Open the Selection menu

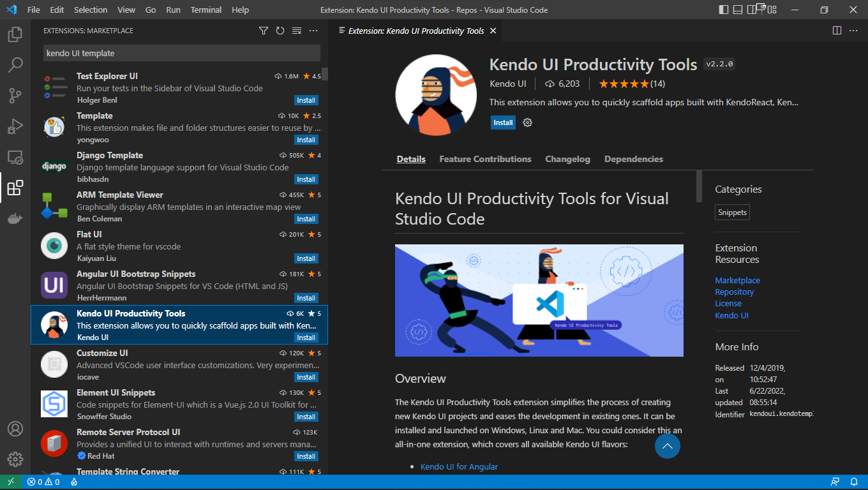[91, 10]
